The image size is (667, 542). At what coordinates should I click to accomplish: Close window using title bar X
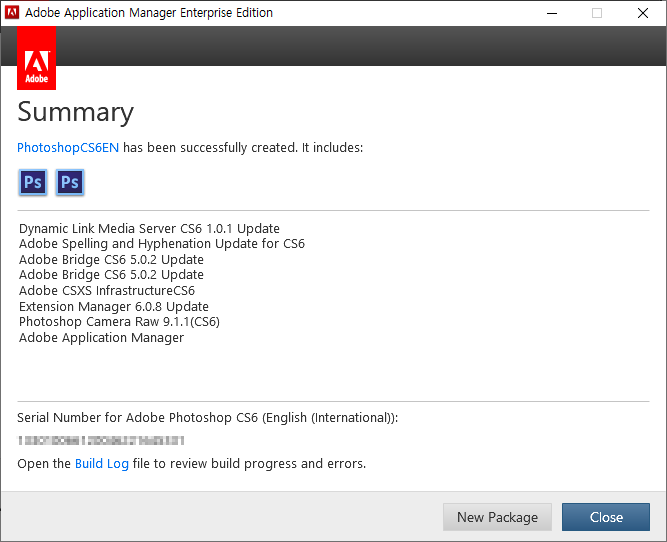643,13
